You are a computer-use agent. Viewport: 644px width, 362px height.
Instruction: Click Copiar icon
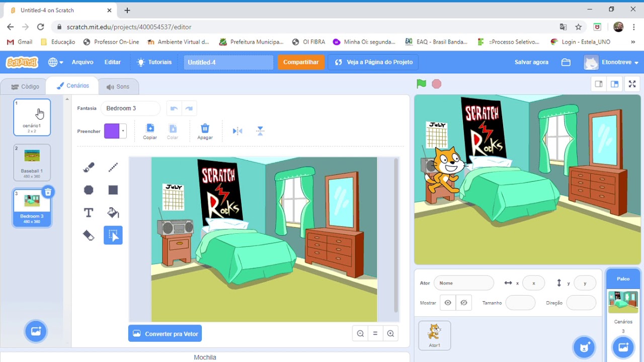150,128
